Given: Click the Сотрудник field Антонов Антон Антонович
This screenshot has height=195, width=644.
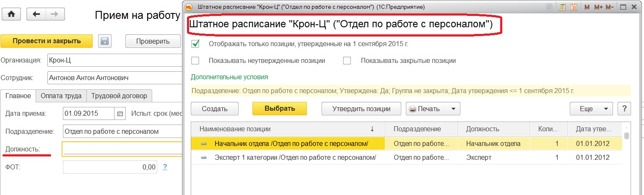Looking at the screenshot, I should 115,78.
